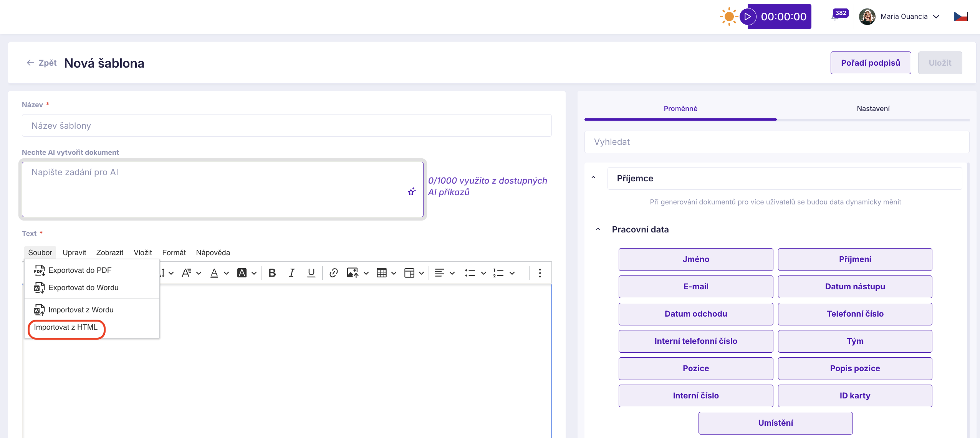This screenshot has width=980, height=438.
Task: Click the Pořadí podpisů button
Action: (x=870, y=63)
